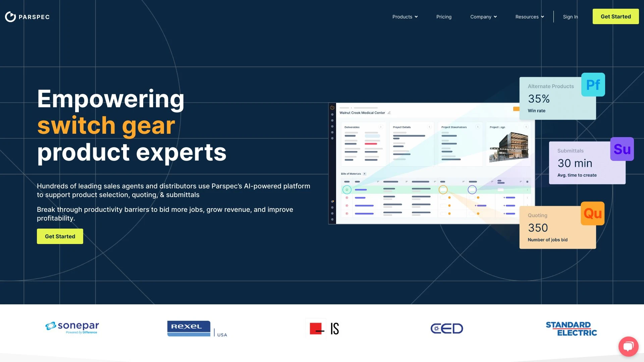Click the Get Started button hero section
Screen dimensions: 644x362
coord(60,236)
